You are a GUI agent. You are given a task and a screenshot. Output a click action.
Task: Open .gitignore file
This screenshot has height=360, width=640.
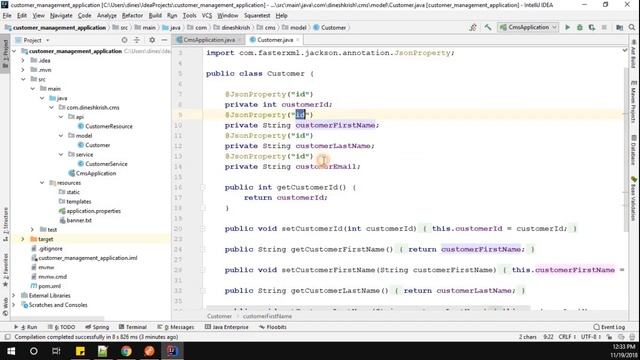coord(47,249)
